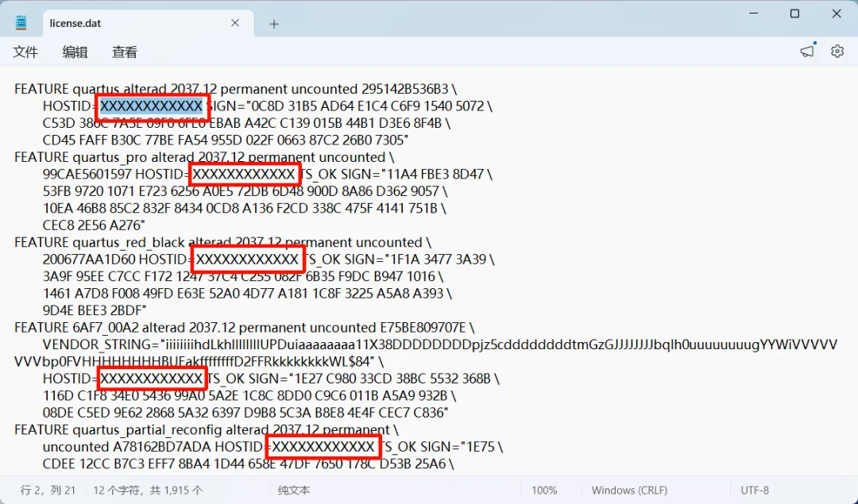Maximize the Notepad window
Viewport: 858px width, 504px height.
coord(795,13)
